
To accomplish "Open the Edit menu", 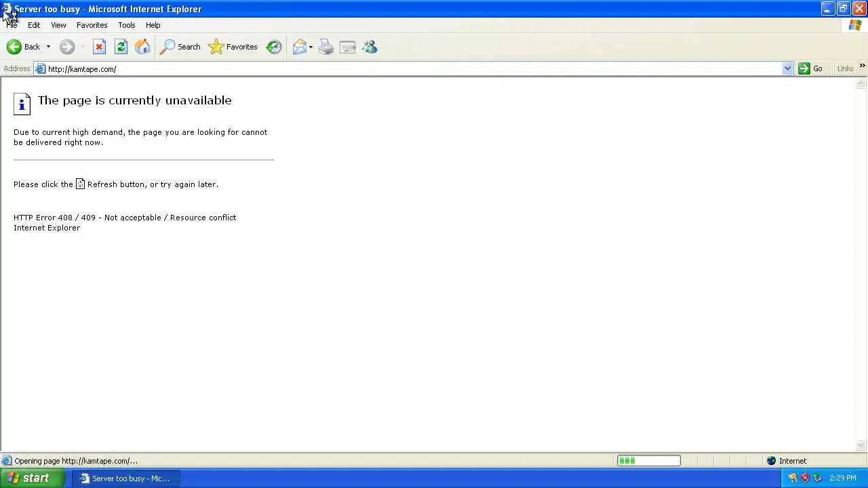I will point(34,25).
